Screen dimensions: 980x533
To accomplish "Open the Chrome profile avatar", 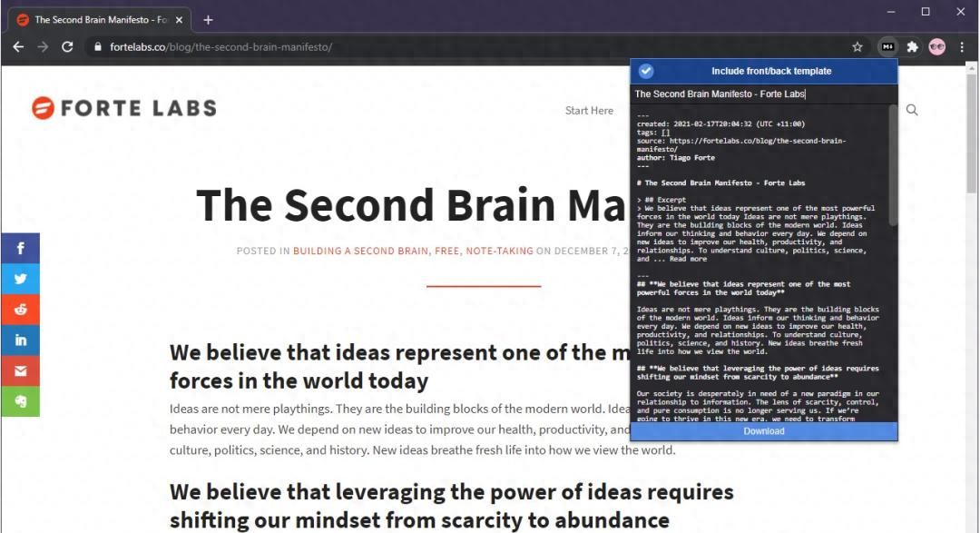I will click(936, 47).
